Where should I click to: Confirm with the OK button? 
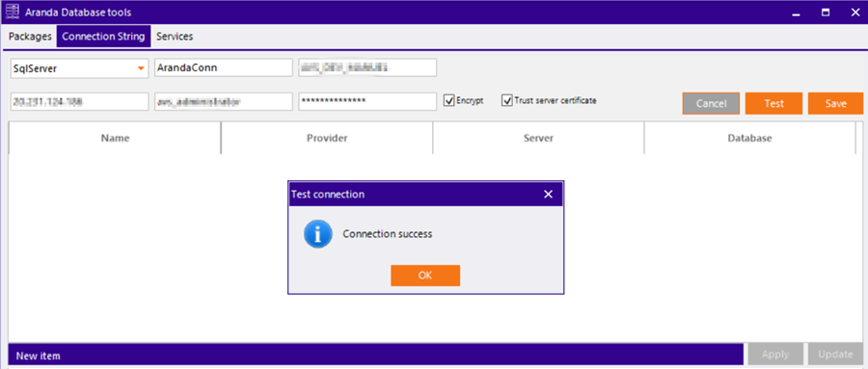(x=425, y=276)
